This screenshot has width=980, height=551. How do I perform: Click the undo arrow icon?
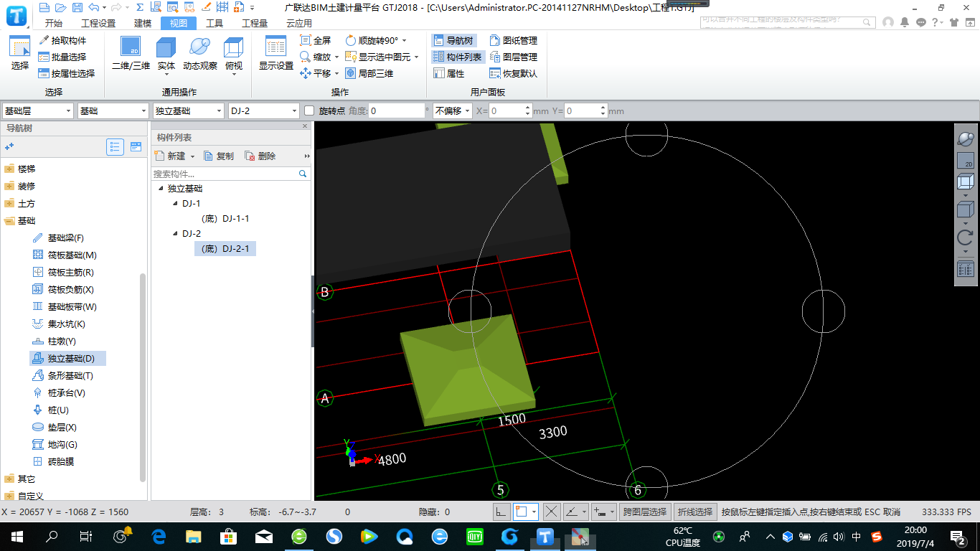tap(94, 7)
